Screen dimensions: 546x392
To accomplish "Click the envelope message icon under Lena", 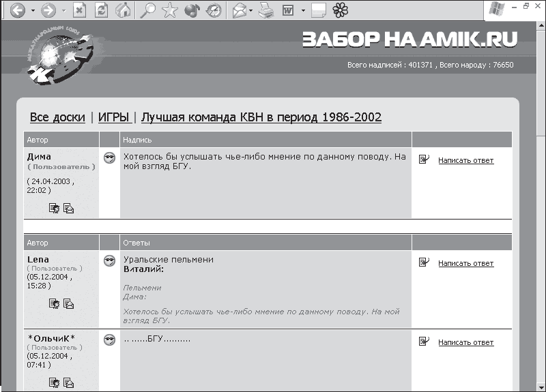I will coord(69,304).
